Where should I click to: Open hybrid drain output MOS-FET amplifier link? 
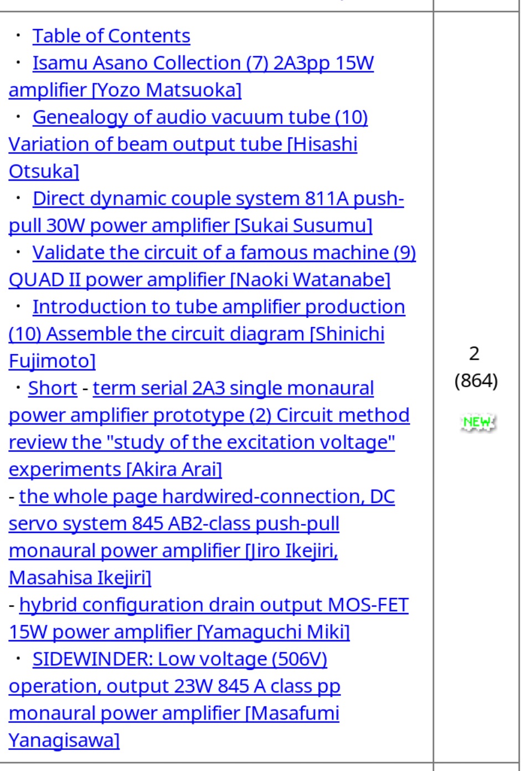214,605
